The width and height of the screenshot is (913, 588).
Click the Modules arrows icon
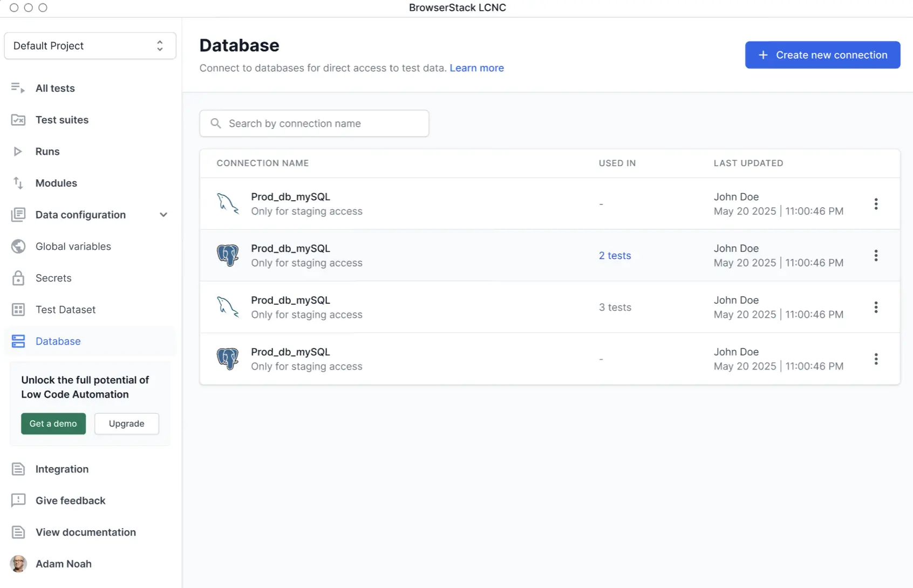click(x=18, y=183)
